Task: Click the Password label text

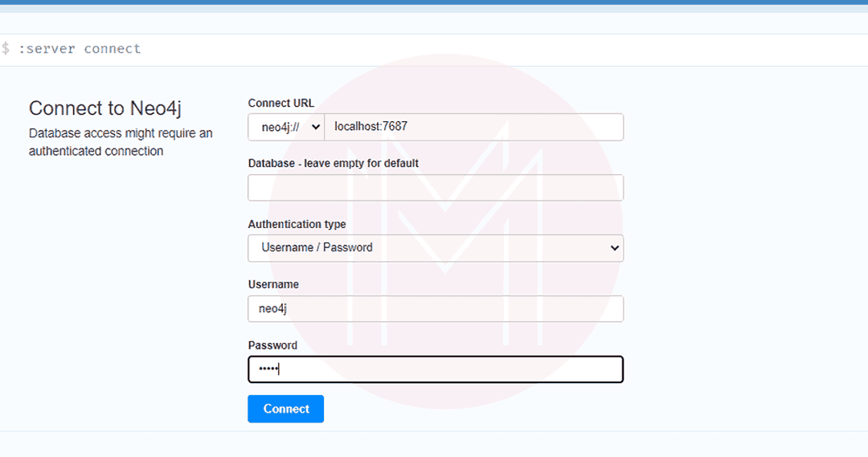Action: tap(272, 345)
